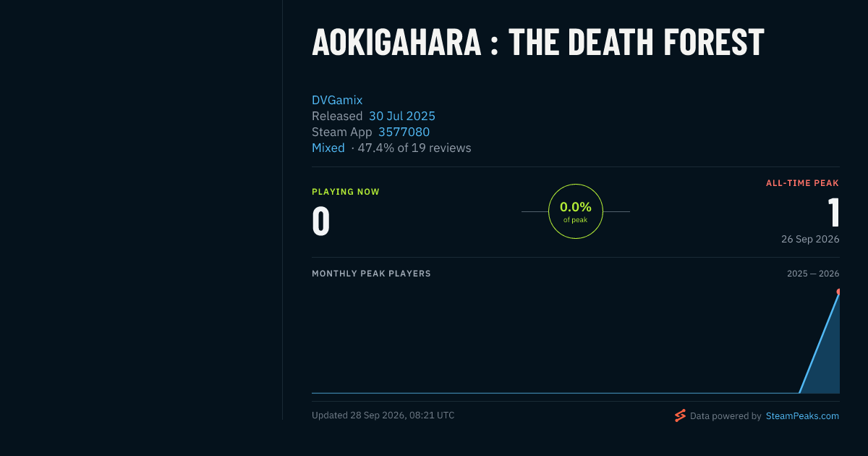Click the Playing Now count 0
The height and width of the screenshot is (456, 868).
click(320, 221)
